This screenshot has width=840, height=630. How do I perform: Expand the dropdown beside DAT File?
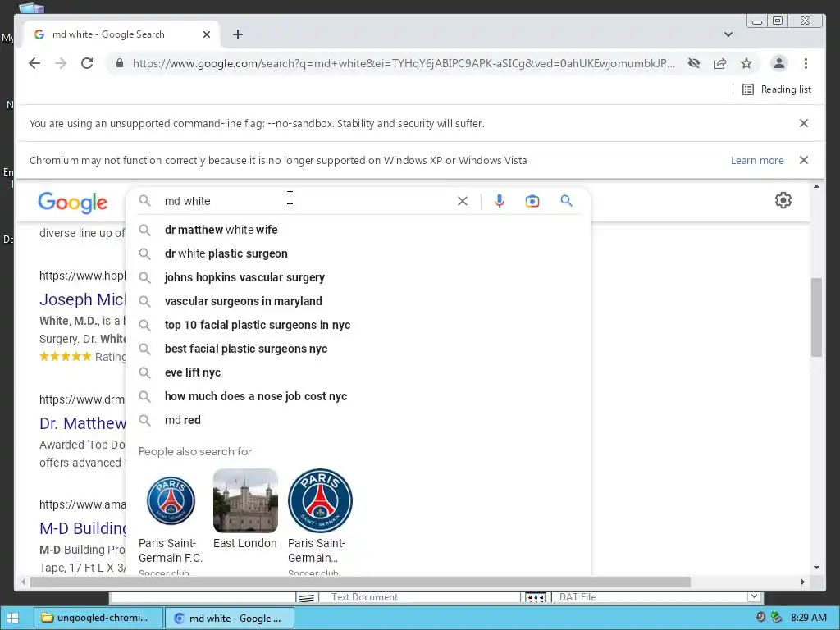pos(754,596)
